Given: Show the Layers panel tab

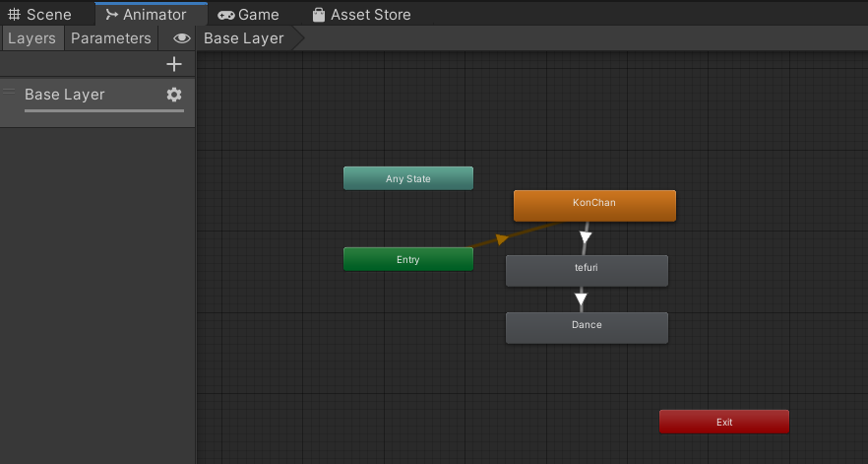Looking at the screenshot, I should pyautogui.click(x=32, y=38).
